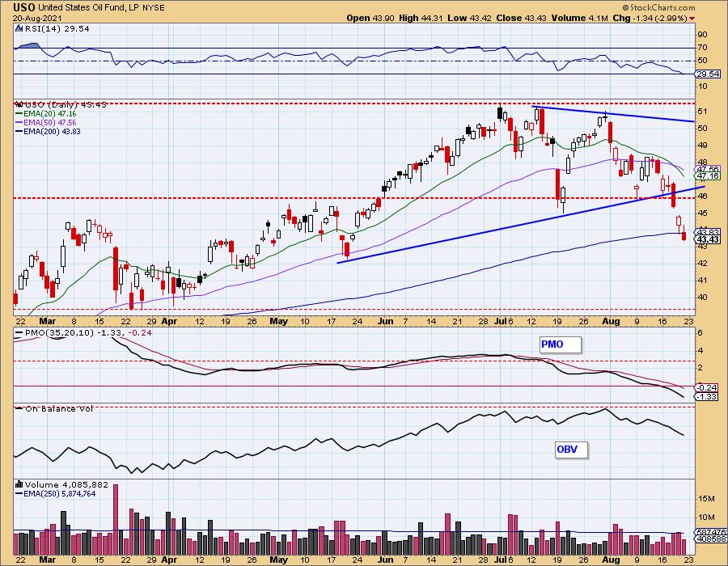Click the EMA(250) 5,874,764 legend entry
The image size is (728, 566).
point(56,493)
